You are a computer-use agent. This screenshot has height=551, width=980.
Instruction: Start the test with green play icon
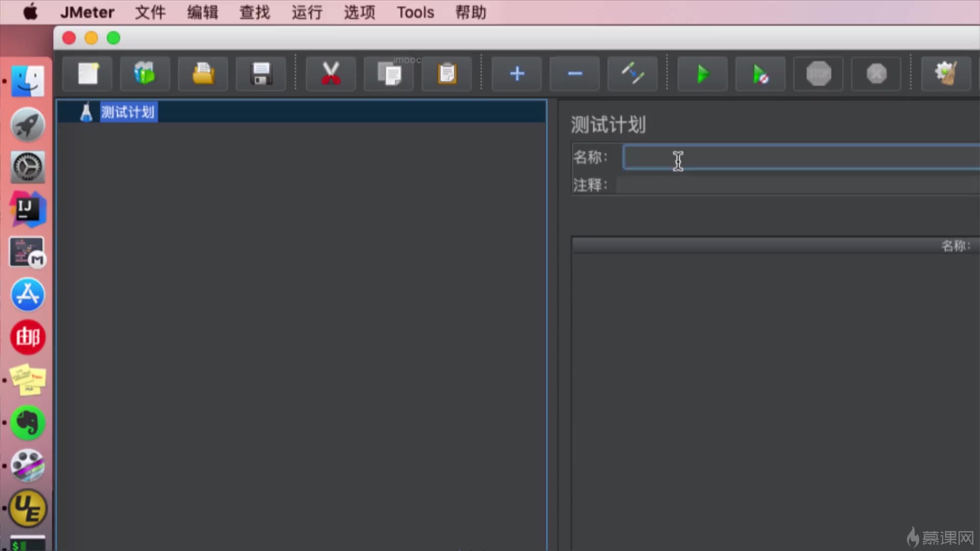tap(702, 74)
